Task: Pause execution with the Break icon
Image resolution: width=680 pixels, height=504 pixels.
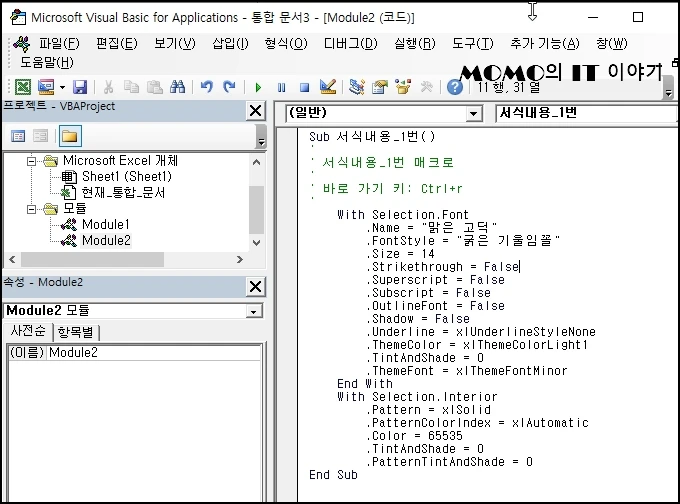Action: (281, 88)
